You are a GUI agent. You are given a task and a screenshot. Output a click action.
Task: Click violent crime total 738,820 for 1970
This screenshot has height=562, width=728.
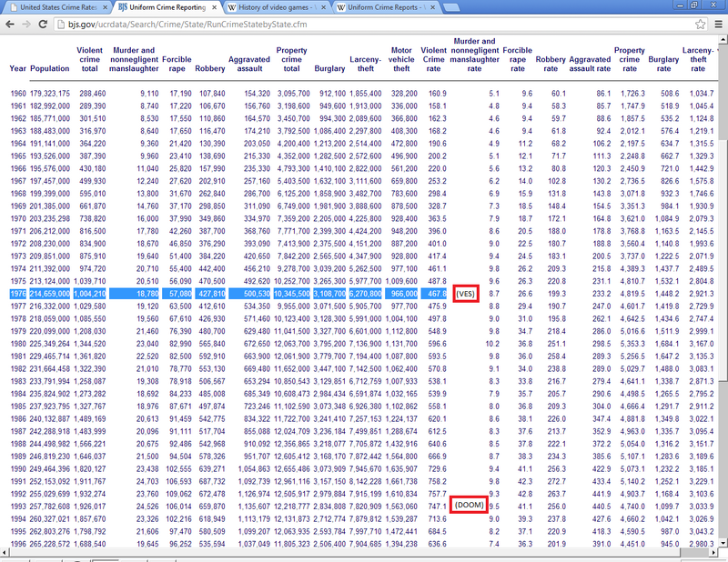click(x=93, y=218)
